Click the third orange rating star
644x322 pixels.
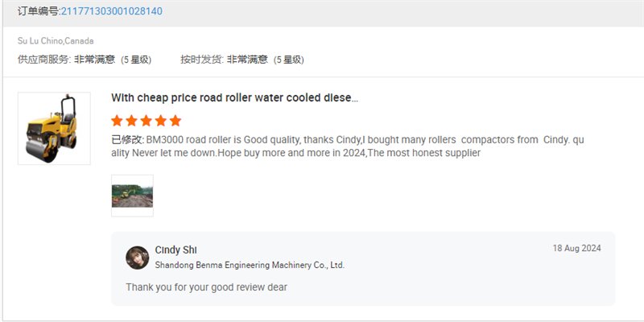146,121
